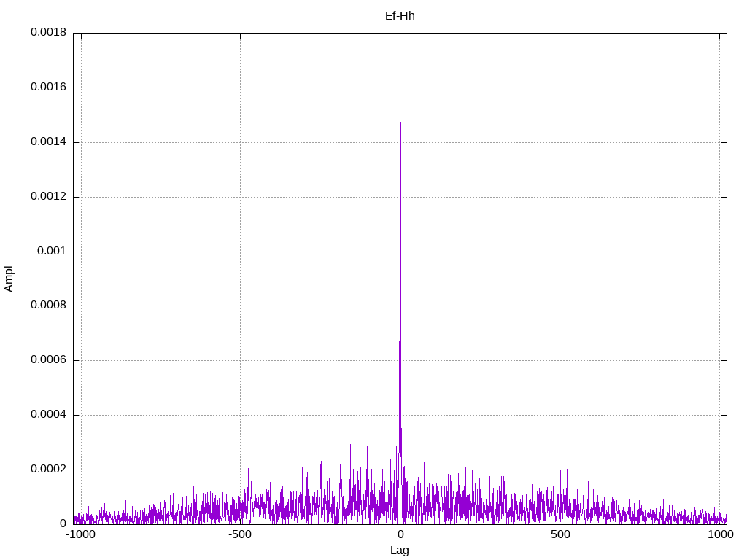This screenshot has height=560, width=747.
Task: Click the tip of the central spike
Action: tap(400, 52)
